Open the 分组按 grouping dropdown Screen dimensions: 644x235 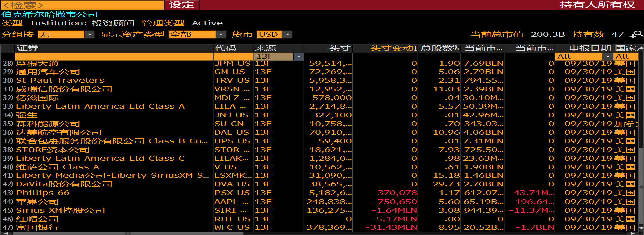point(90,34)
